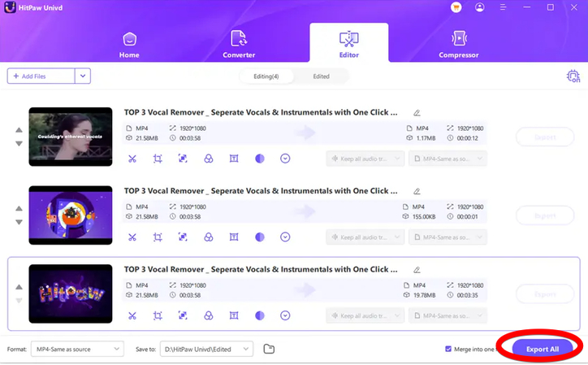This screenshot has height=365, width=588.
Task: Select the Editing(4) list toggle
Action: (x=265, y=76)
